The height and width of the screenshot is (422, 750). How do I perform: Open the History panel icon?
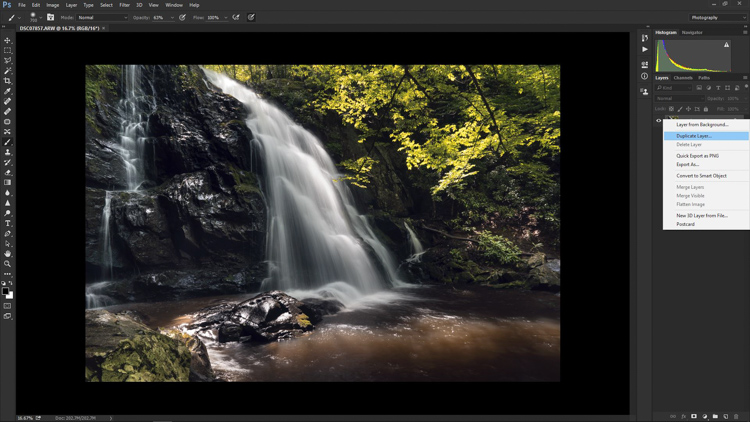[645, 38]
